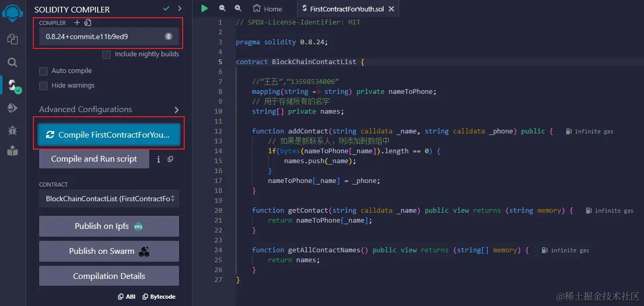Open the Compilation Details button

click(x=109, y=276)
